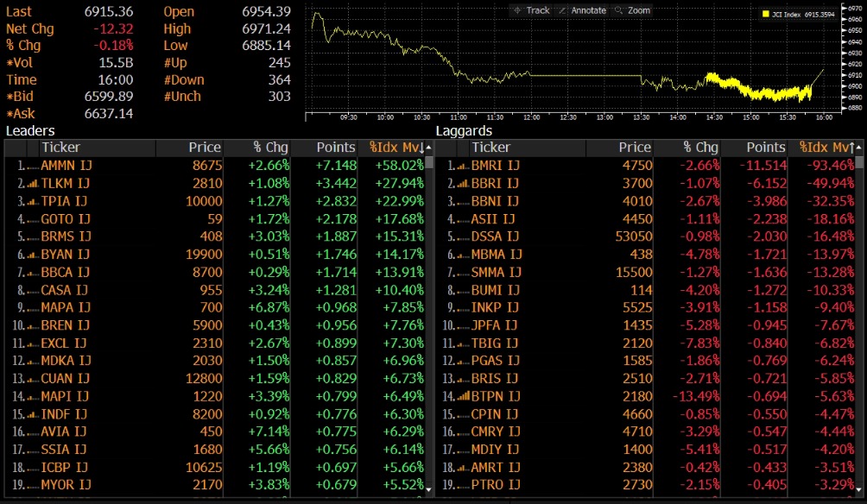867x504 pixels.
Task: Select the TBIG IJ ticker
Action: click(x=494, y=343)
